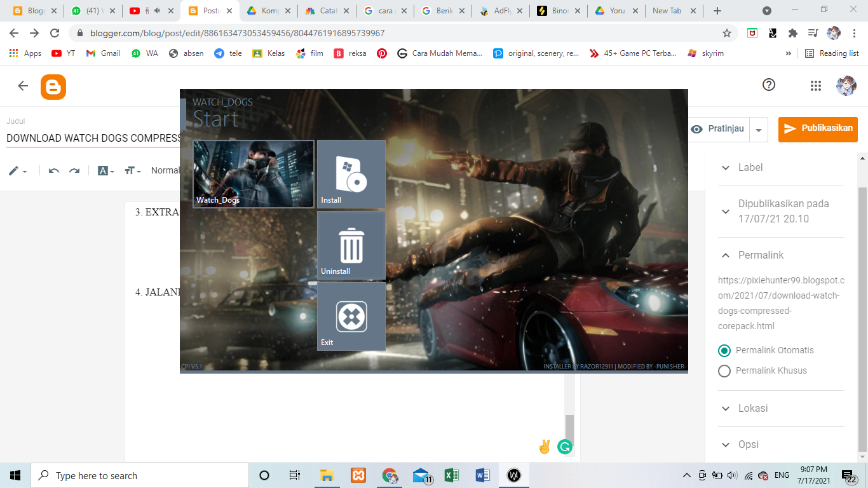This screenshot has height=488, width=868.
Task: Click the post title input field
Action: [x=94, y=138]
